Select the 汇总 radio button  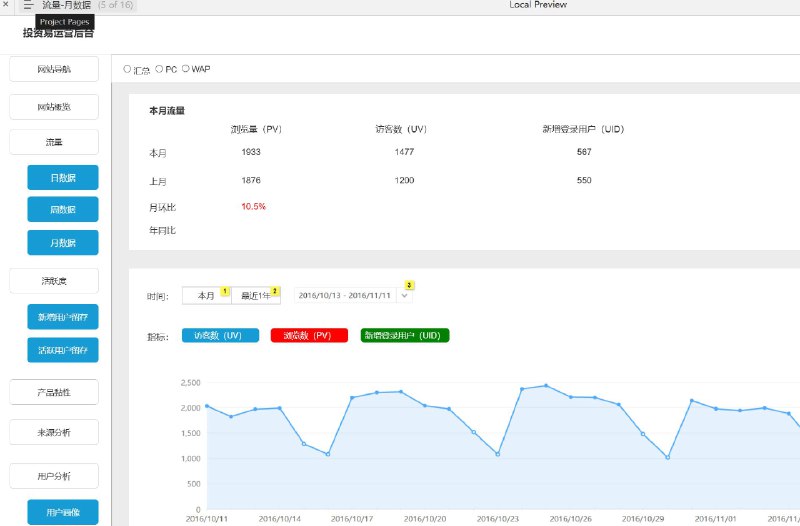pos(127,69)
